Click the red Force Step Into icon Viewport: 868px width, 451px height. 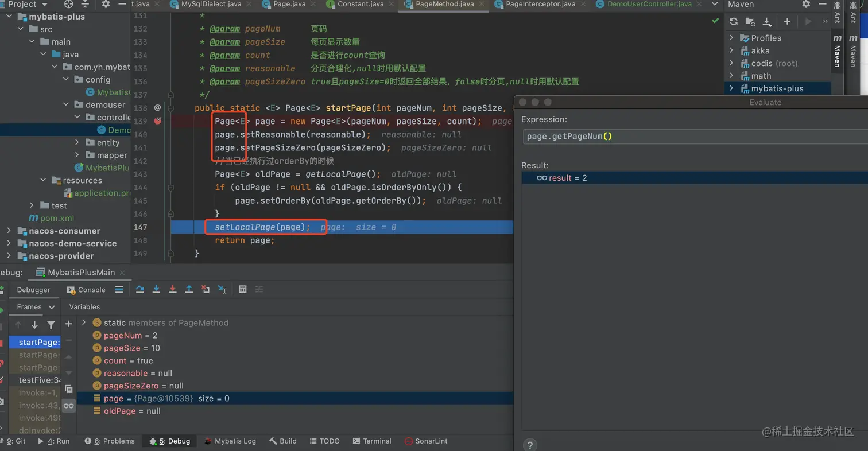(x=172, y=289)
